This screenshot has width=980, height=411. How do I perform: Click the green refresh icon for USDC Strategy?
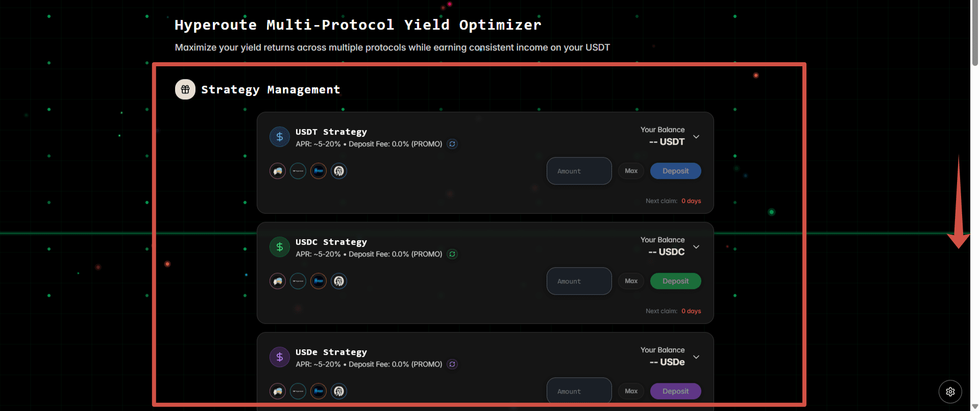click(x=452, y=254)
